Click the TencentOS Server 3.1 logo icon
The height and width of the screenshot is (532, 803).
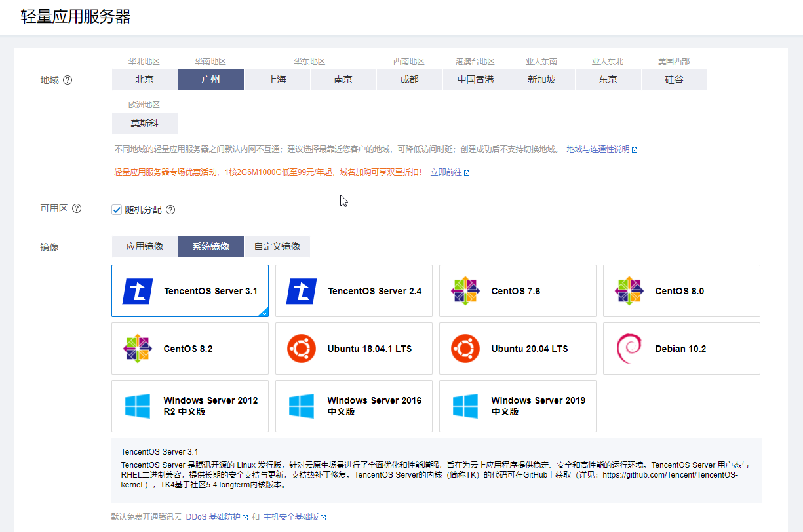(138, 291)
